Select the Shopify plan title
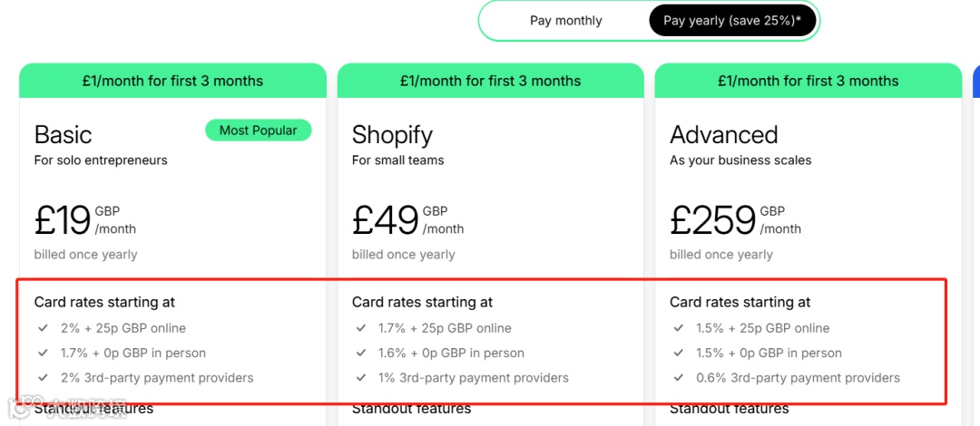This screenshot has height=426, width=980. click(x=392, y=135)
